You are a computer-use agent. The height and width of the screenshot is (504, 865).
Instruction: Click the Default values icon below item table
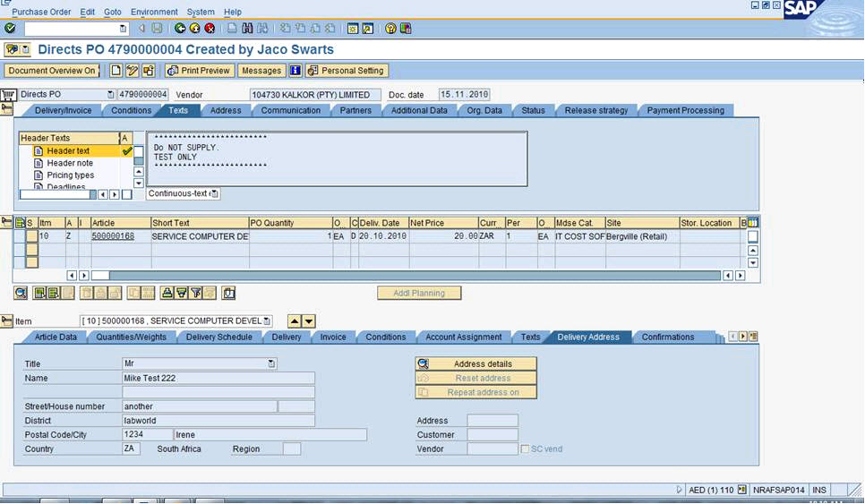[228, 293]
